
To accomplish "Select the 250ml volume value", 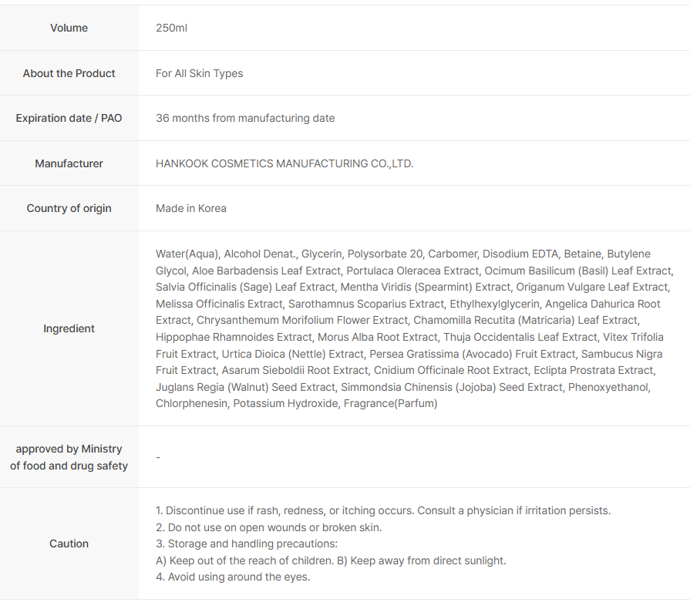I will (171, 28).
